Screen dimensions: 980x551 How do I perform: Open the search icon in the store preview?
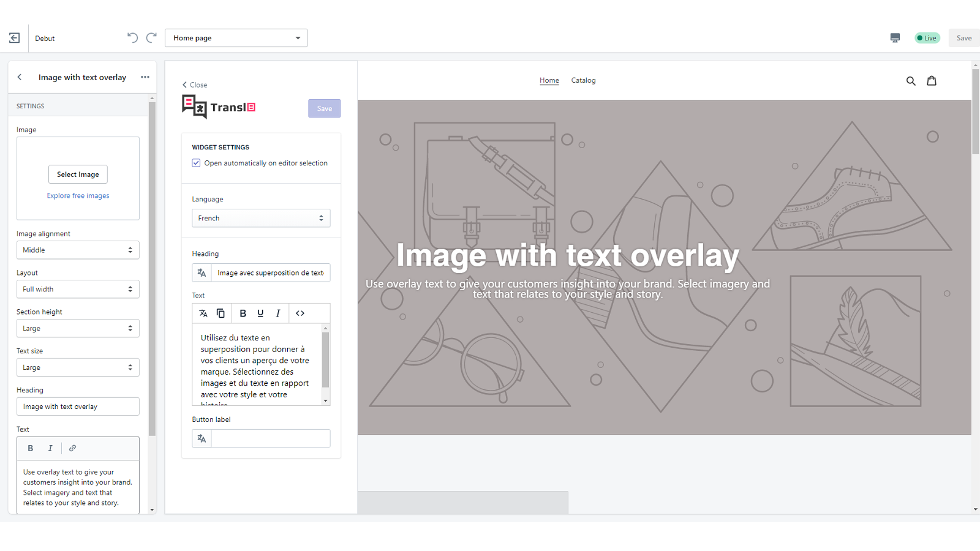click(911, 80)
